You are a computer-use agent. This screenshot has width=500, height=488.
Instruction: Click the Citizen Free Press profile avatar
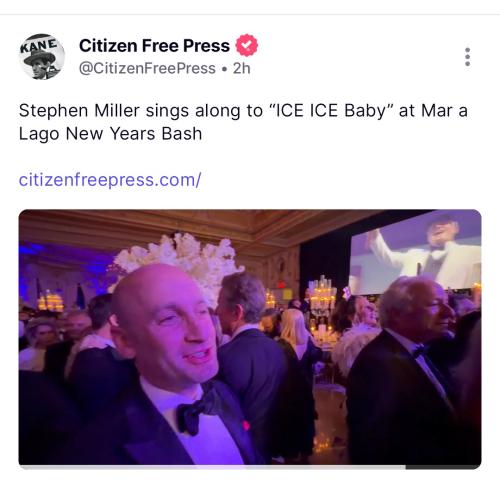[x=41, y=57]
